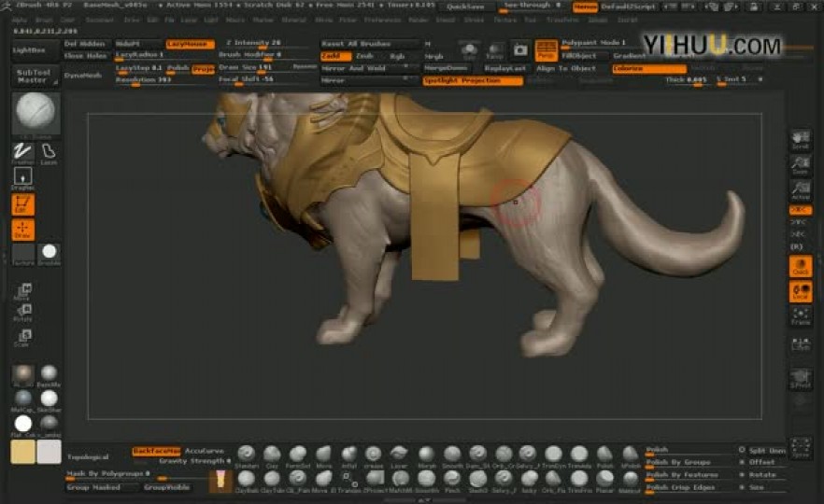The height and width of the screenshot is (504, 824).
Task: Enable the Rgb painting toggle
Action: [397, 56]
